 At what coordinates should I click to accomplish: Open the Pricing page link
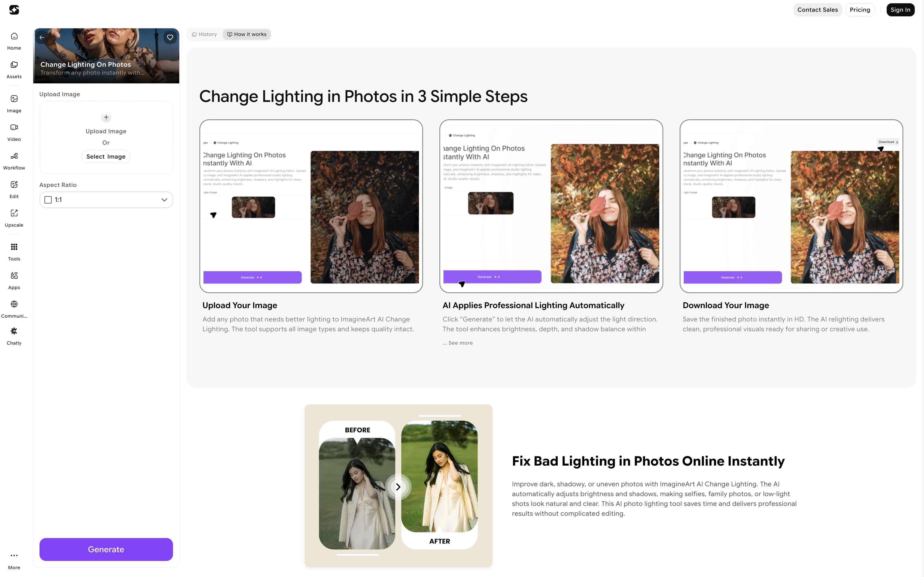pos(859,10)
